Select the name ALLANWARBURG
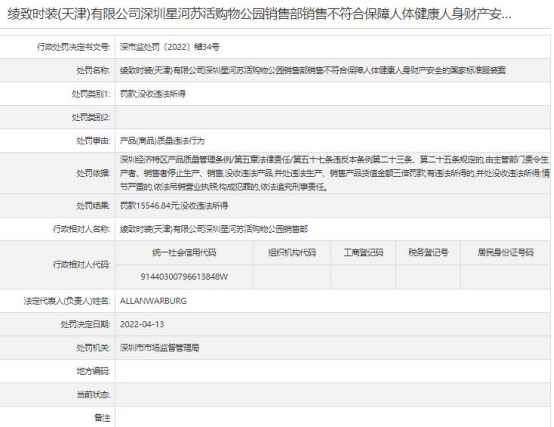 153,301
